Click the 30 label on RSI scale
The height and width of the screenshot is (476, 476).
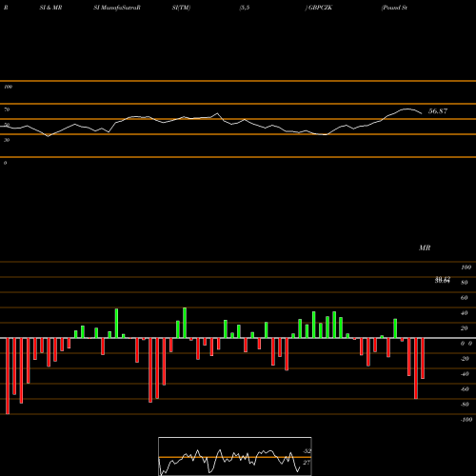point(7,140)
